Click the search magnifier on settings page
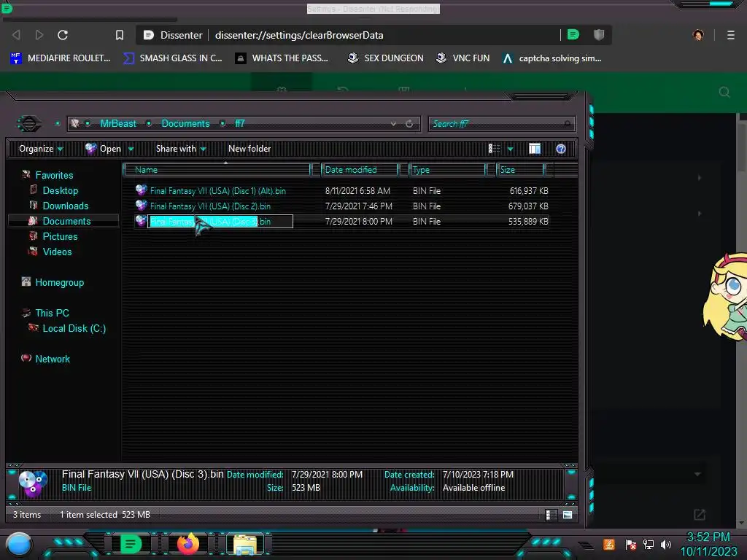The image size is (747, 560). (724, 93)
